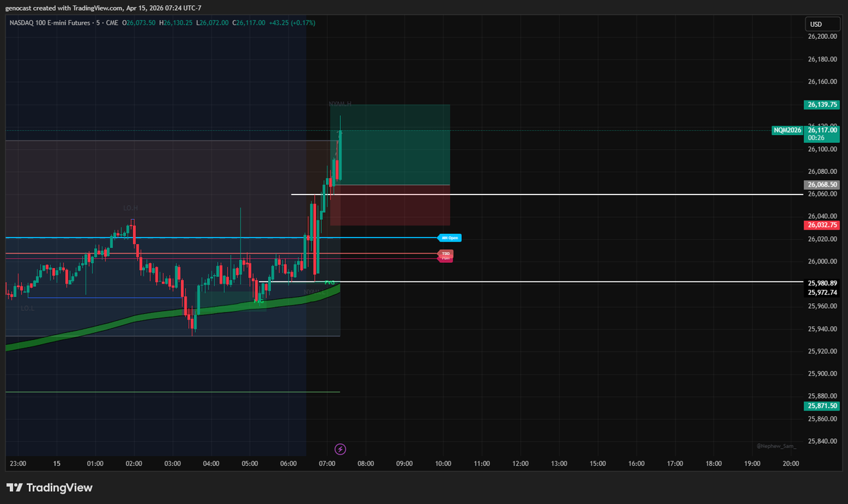The width and height of the screenshot is (848, 504).
Task: Click the high value 26,130.25
Action: [178, 23]
